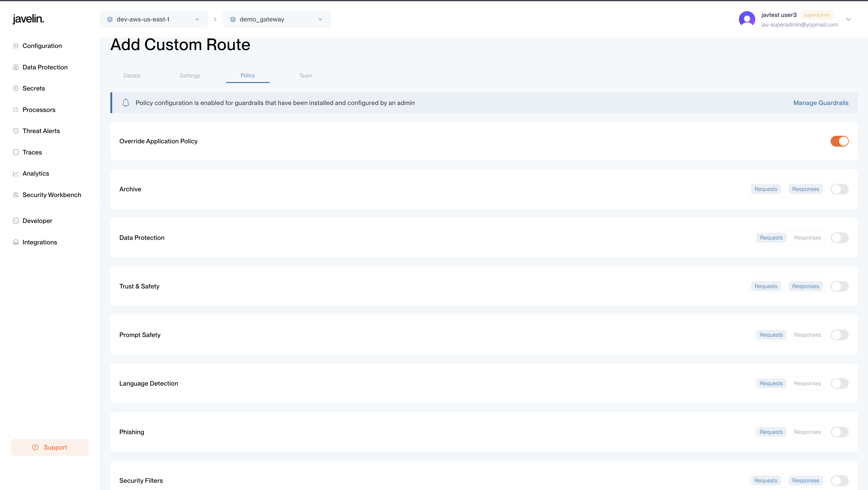Click the Processors list icon
The height and width of the screenshot is (490, 868).
point(16,110)
